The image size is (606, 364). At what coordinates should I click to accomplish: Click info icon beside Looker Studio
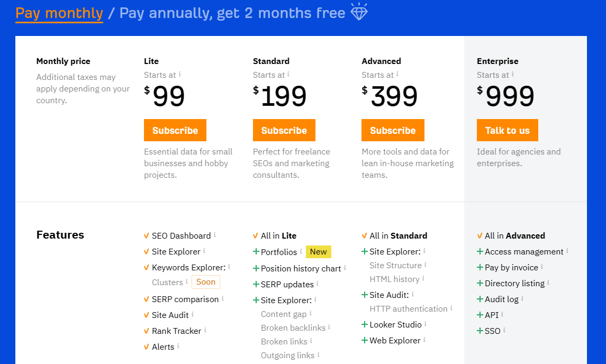tap(426, 323)
